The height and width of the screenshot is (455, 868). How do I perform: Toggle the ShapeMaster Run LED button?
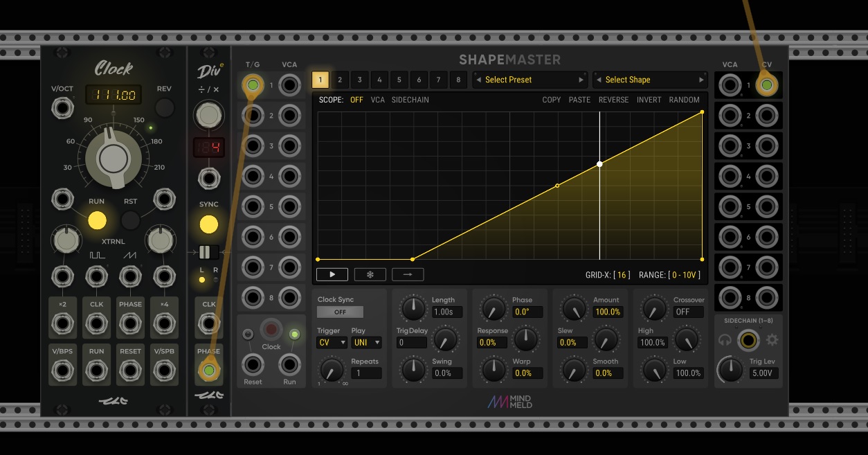(x=294, y=335)
